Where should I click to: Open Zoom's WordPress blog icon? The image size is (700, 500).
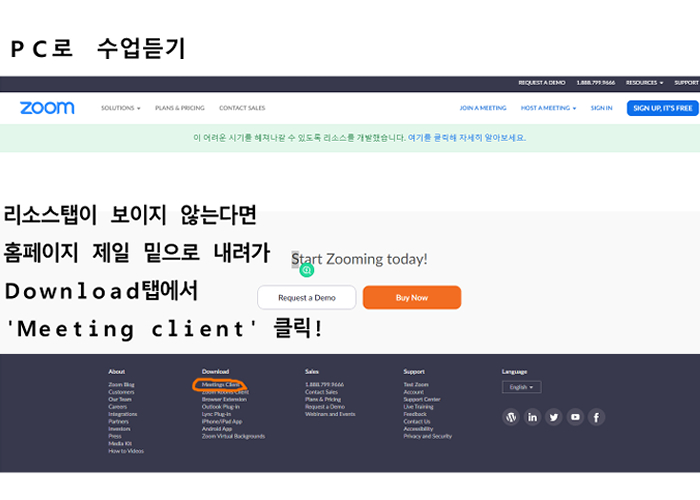click(511, 417)
